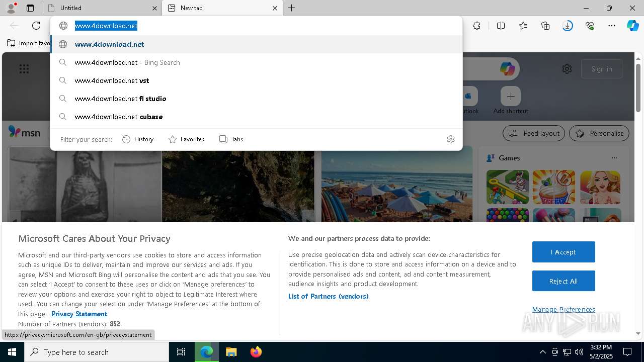Open the Manage Preferences link
Image resolution: width=644 pixels, height=362 pixels.
[x=563, y=309]
